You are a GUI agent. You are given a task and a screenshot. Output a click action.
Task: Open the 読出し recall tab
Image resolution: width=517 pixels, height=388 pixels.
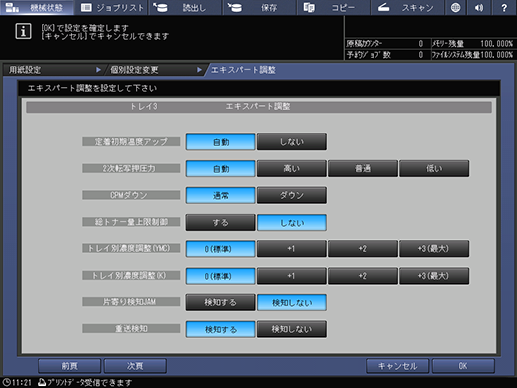point(185,7)
